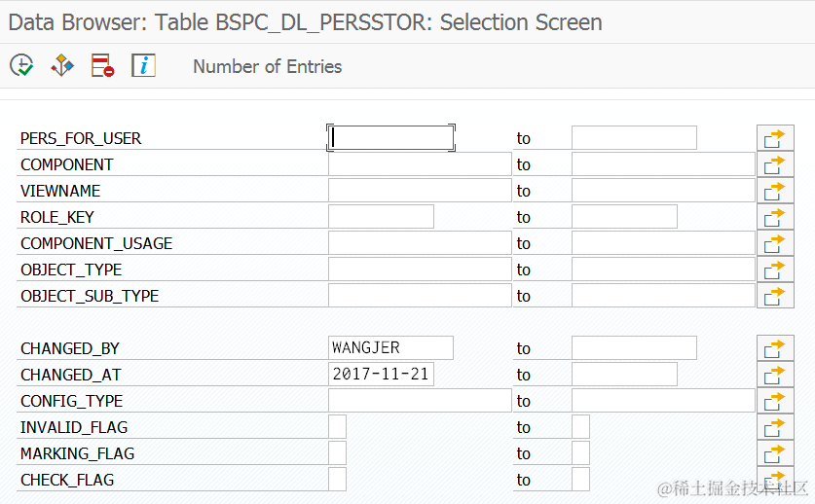
Task: Click the INVALID_FLAG from-value box
Action: click(x=337, y=427)
